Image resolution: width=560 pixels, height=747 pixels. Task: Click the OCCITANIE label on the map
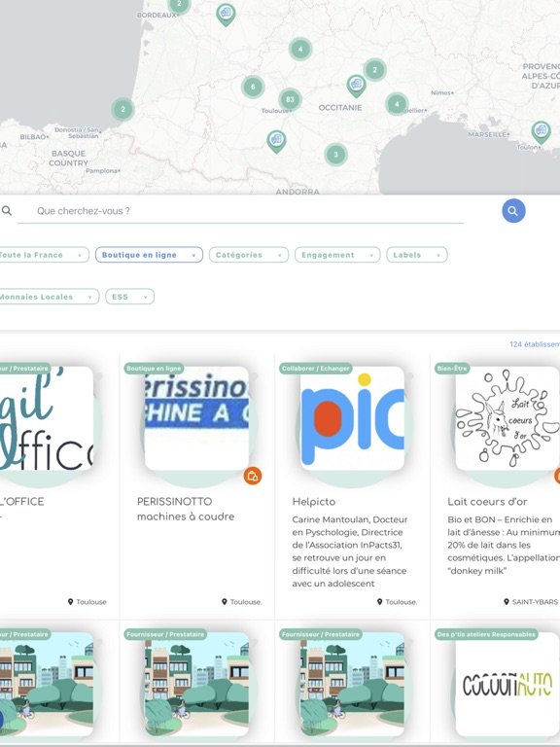click(x=340, y=108)
